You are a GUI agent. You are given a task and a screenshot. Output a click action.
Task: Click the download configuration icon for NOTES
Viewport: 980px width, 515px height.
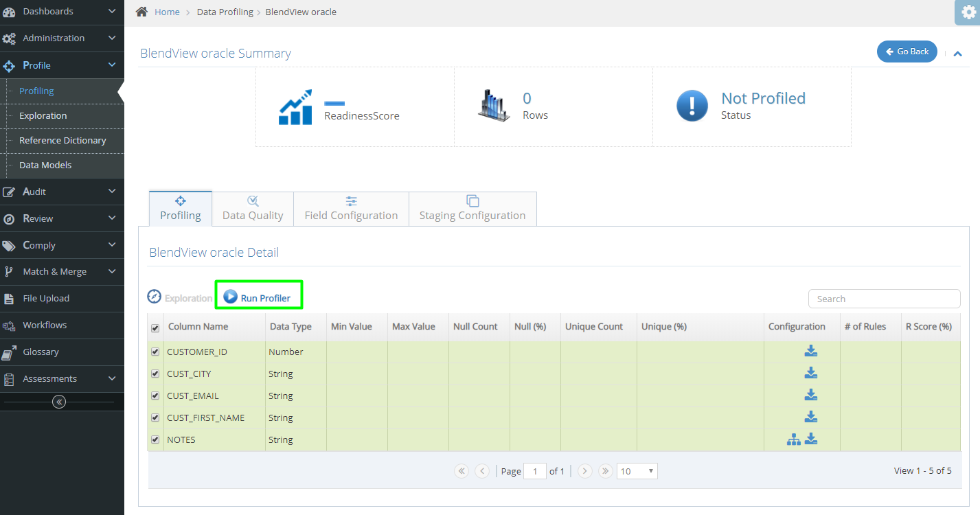[x=811, y=439]
